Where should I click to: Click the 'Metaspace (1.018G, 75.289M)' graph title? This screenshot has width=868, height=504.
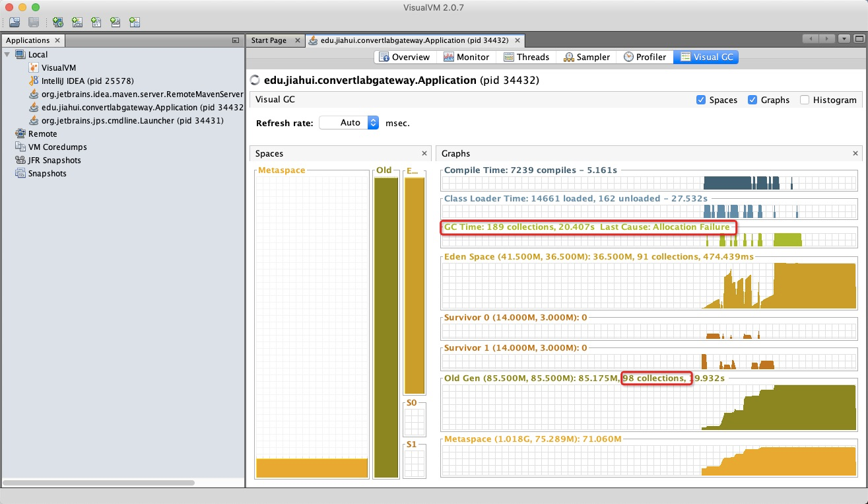(533, 439)
